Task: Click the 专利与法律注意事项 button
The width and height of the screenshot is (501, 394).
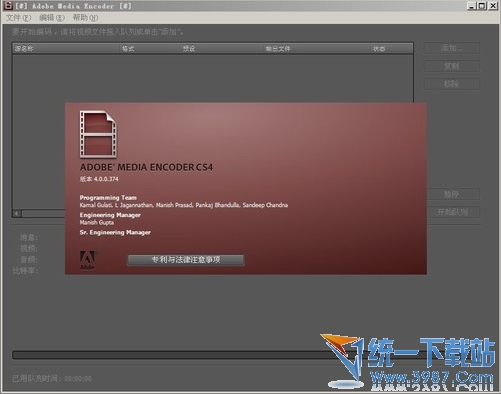Action: [x=186, y=260]
